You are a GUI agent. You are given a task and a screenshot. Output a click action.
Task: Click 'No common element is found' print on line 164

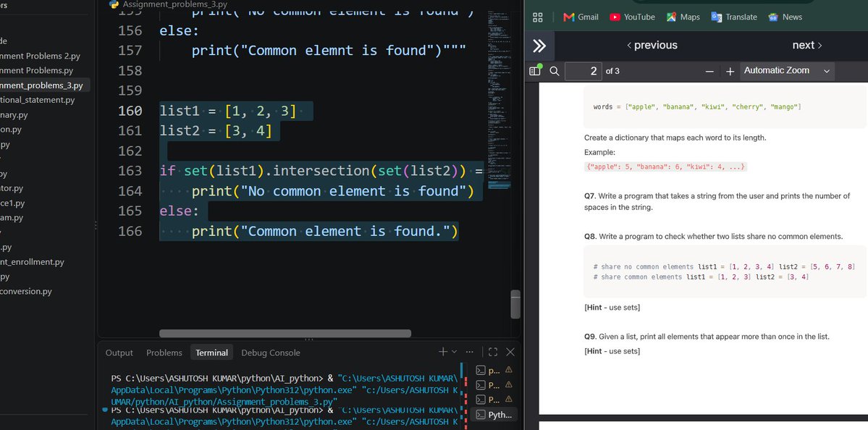[x=333, y=191]
